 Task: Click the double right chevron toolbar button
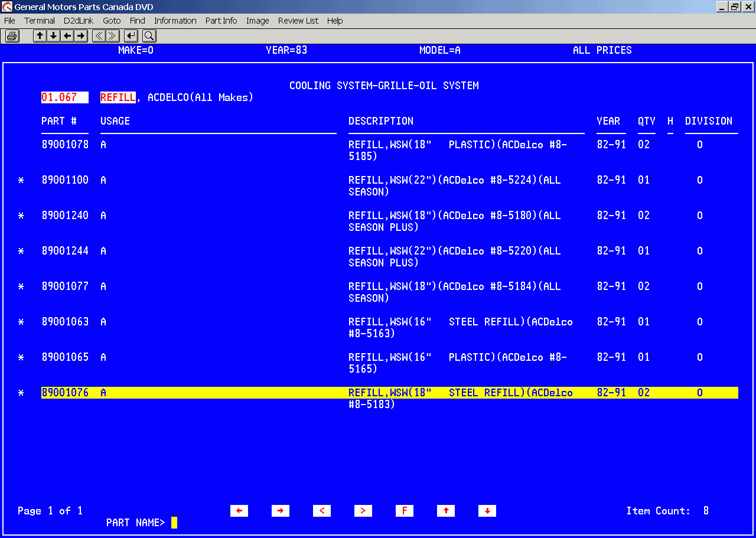click(112, 36)
